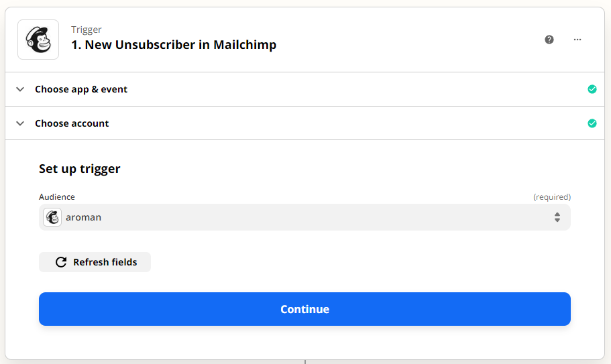Viewport: 611px width, 364px height.
Task: Click the Set up trigger heading
Action: (80, 169)
